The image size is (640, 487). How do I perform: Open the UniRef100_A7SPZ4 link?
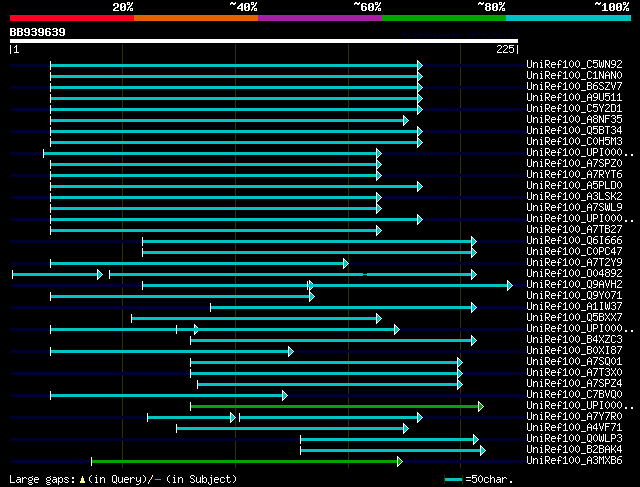click(574, 384)
